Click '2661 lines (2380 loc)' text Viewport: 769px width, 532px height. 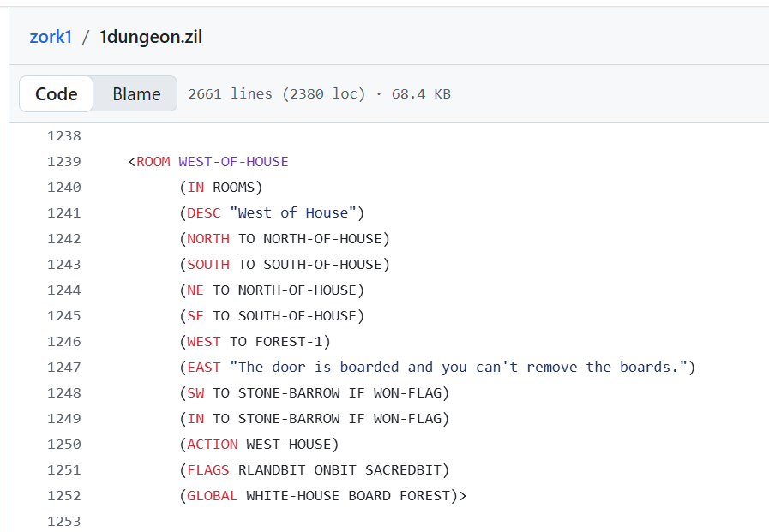pyautogui.click(x=277, y=93)
